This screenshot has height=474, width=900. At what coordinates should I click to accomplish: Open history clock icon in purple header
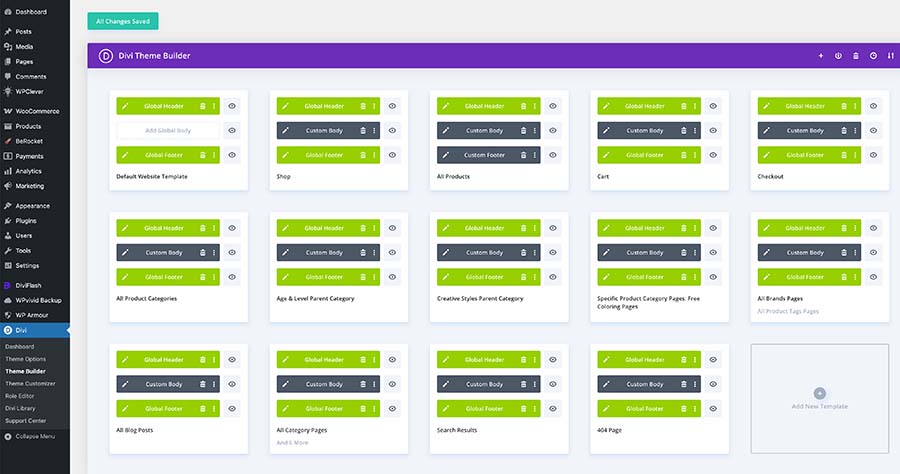pos(873,56)
